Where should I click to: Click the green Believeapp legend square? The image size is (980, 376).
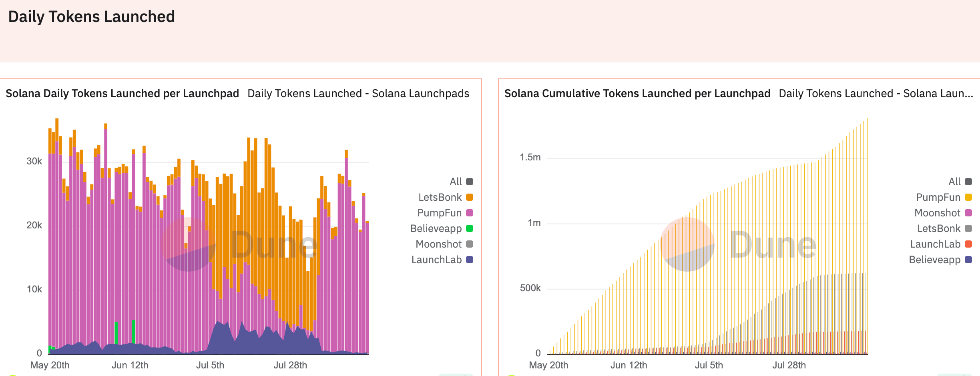[x=469, y=228]
